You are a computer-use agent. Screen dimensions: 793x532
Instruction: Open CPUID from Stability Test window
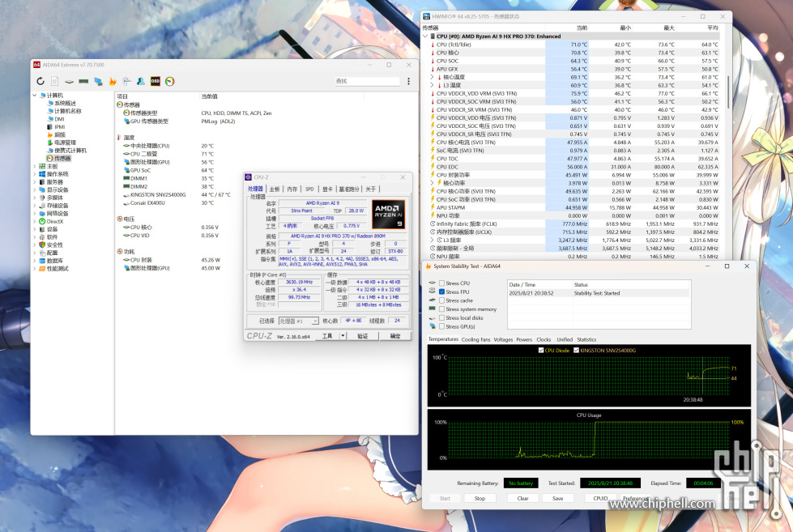click(600, 498)
